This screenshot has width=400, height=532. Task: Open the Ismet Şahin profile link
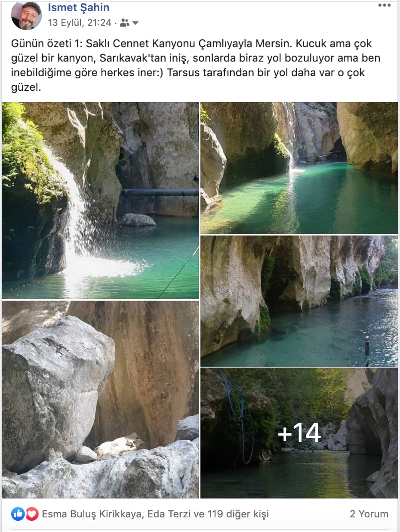(79, 7)
